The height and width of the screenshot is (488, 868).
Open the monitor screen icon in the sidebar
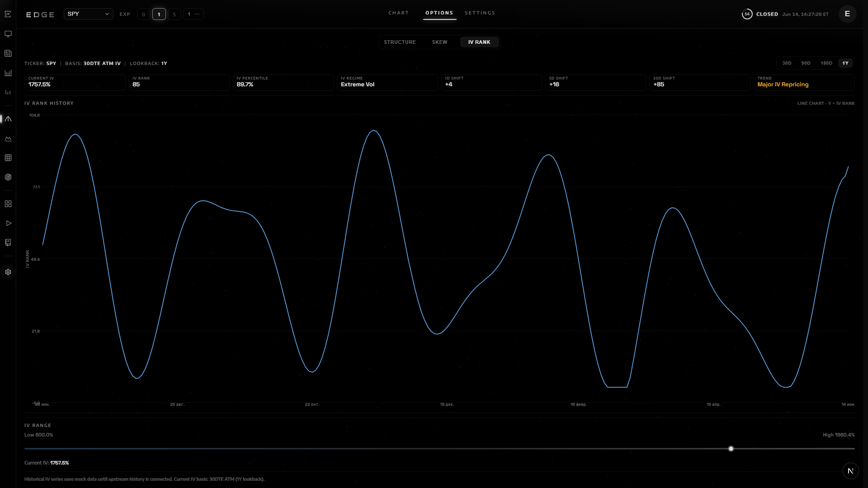[8, 34]
